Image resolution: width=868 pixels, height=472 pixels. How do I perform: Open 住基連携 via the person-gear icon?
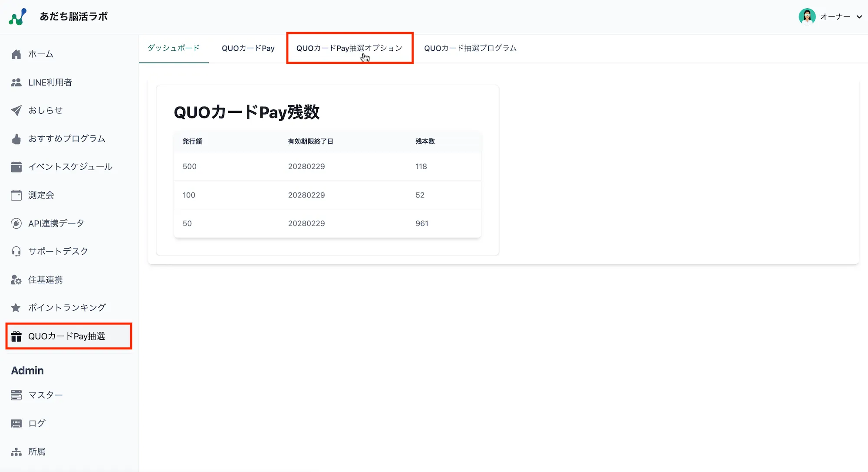pos(16,280)
